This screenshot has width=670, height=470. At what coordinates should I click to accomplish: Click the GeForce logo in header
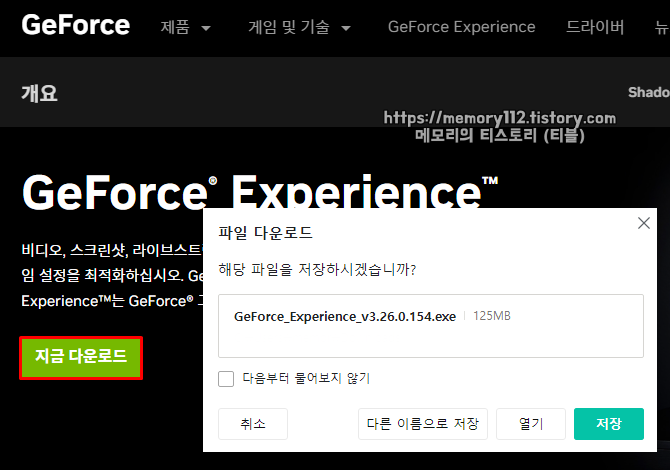(76, 25)
